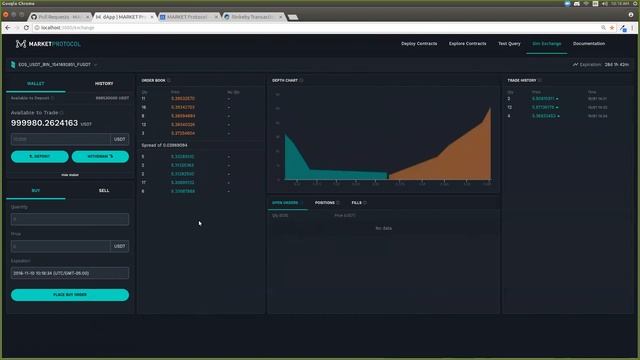640x360 pixels.
Task: Click the Order Book info icon
Action: tap(169, 80)
